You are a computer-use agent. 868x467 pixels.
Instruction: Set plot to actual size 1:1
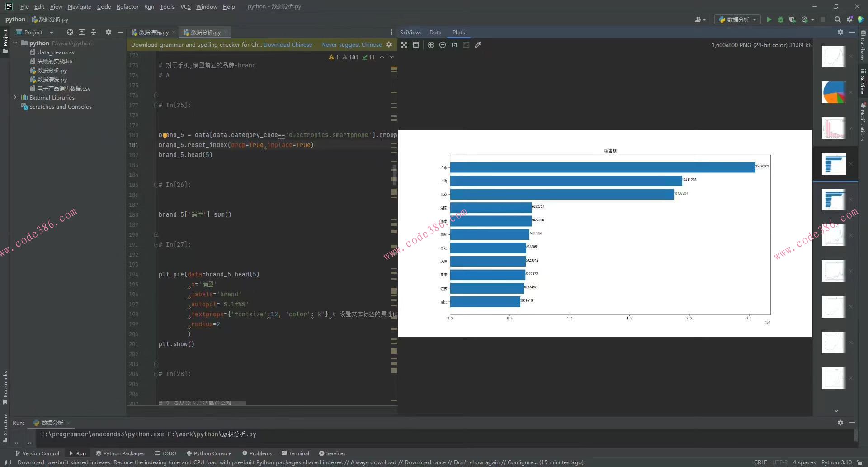454,45
